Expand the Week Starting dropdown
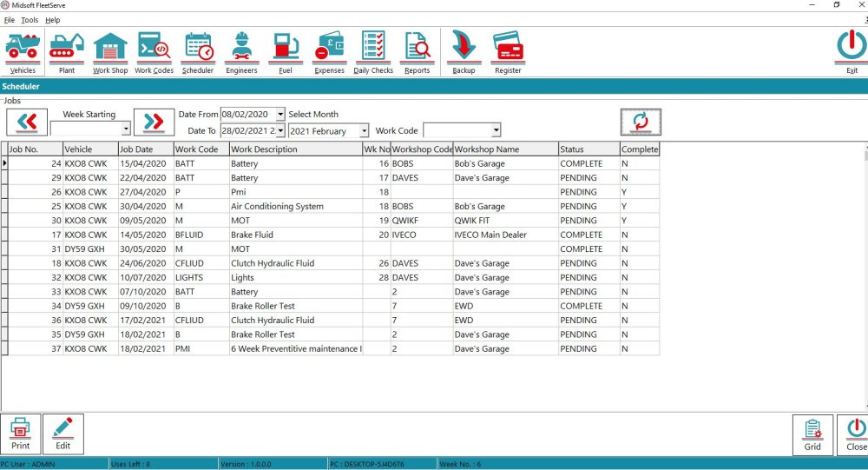Viewport: 868px width, 470px height. [x=126, y=129]
